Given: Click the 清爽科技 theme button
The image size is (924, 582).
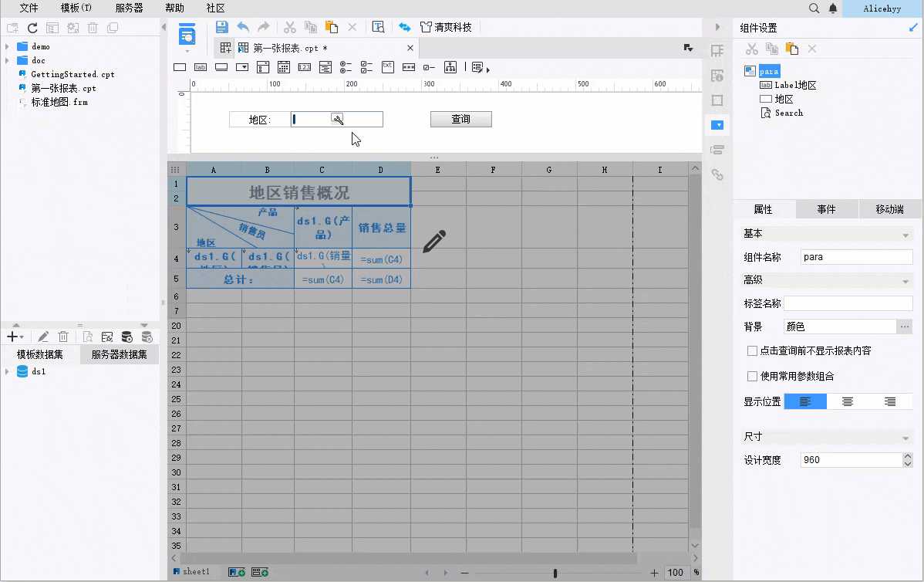Looking at the screenshot, I should 446,27.
